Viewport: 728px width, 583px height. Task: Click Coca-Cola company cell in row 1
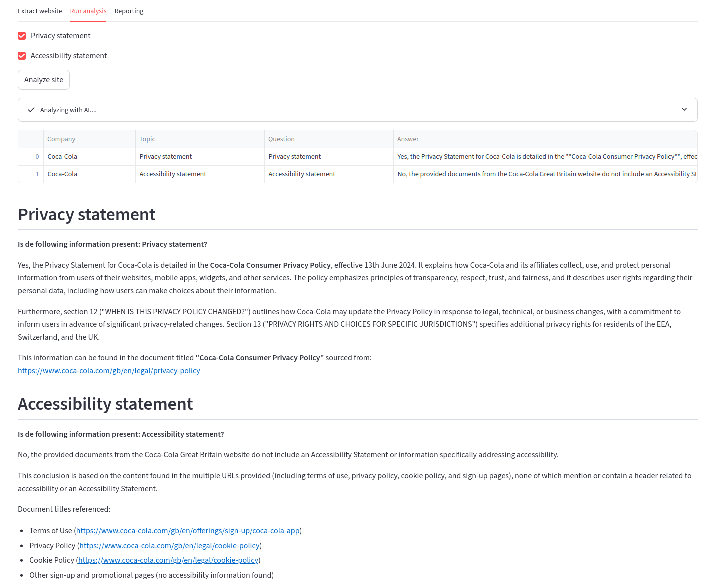89,174
